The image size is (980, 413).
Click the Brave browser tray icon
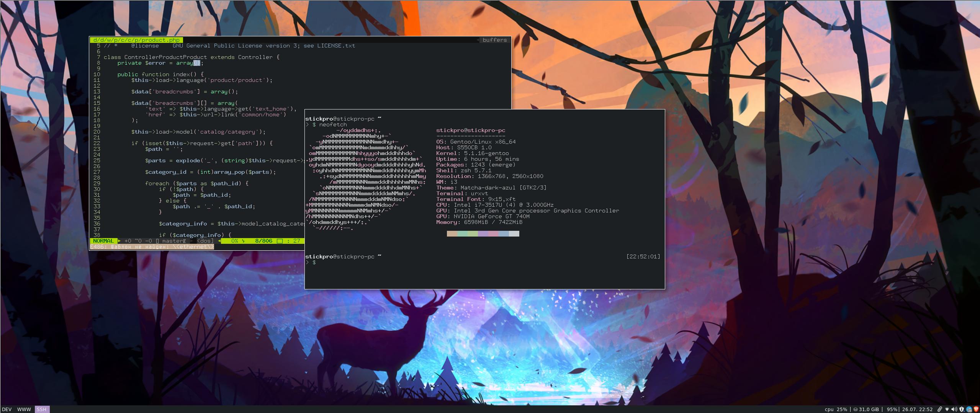[976, 409]
